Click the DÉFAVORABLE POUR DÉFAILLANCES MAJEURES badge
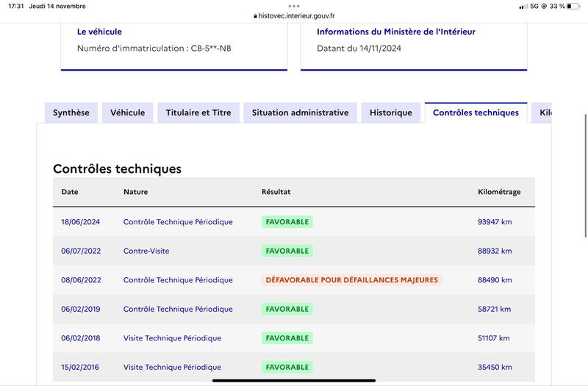 point(352,280)
